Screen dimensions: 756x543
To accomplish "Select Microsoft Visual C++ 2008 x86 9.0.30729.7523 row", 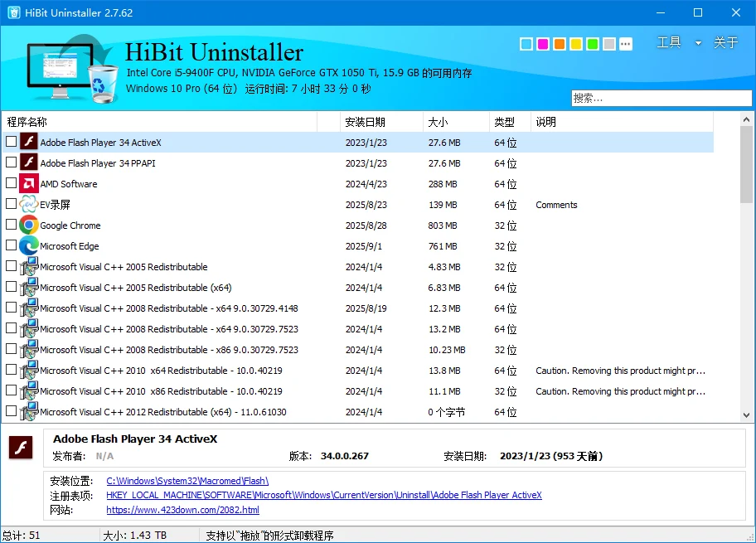I will 358,350.
